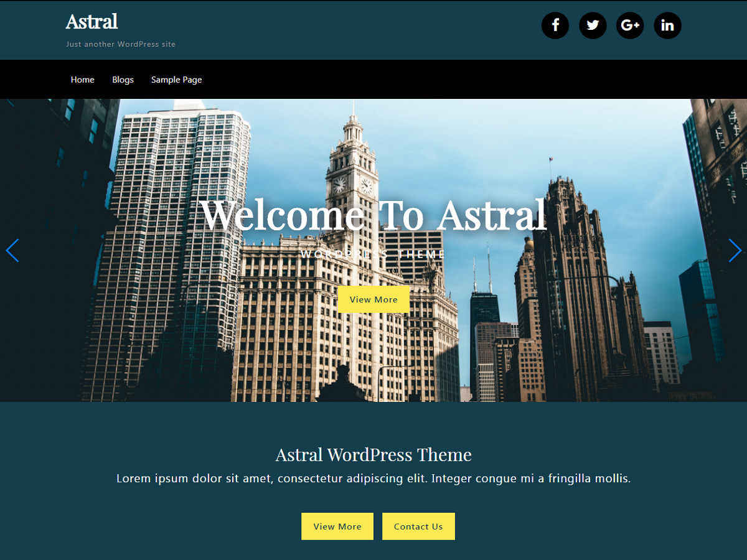Viewport: 747px width, 560px height.
Task: Click the Just another WordPress site tagline
Action: (120, 44)
